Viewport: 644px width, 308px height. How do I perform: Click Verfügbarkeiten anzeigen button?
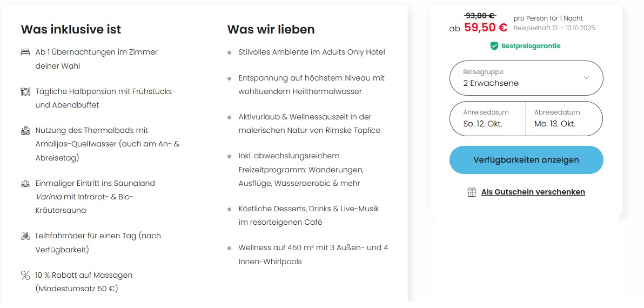click(x=526, y=160)
